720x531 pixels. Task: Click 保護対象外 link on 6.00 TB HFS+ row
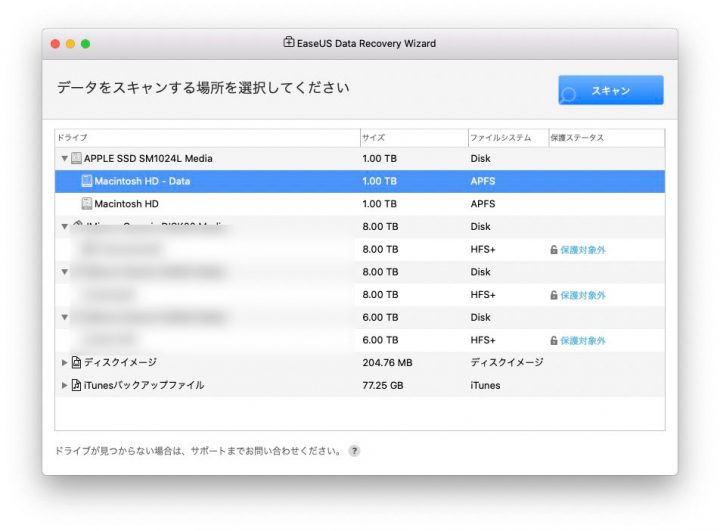(583, 340)
